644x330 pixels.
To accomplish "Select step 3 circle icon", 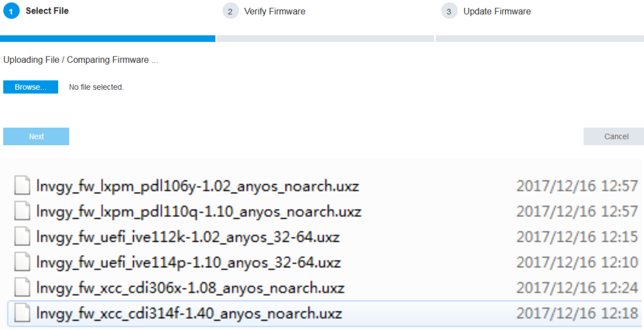I will pyautogui.click(x=449, y=11).
